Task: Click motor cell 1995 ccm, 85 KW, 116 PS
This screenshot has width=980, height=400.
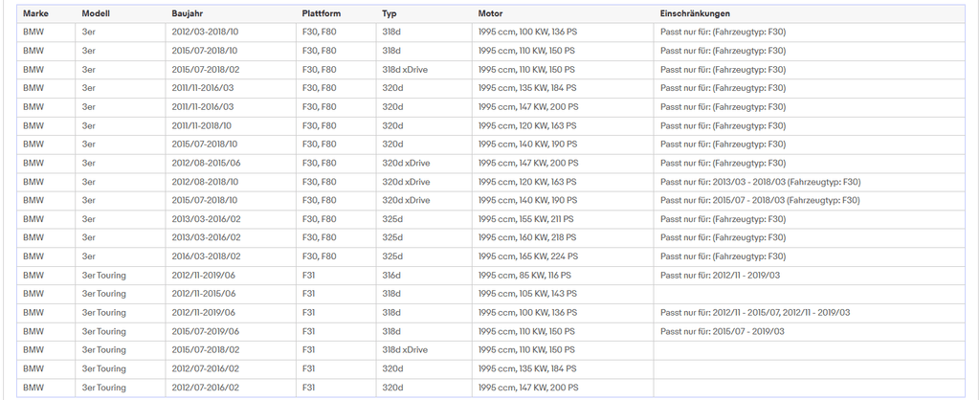Action: tap(524, 275)
